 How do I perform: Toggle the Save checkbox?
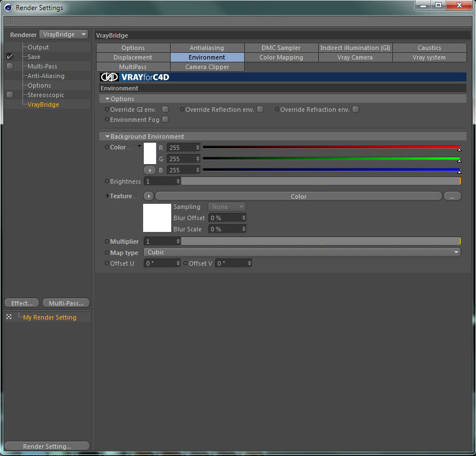tap(10, 57)
